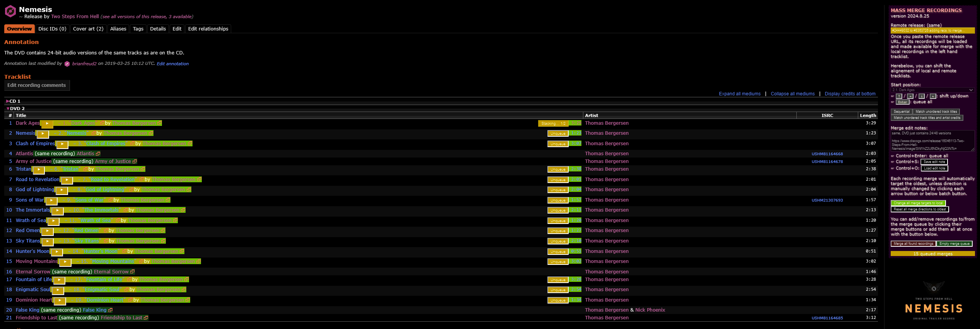Open the Tags tab

138,29
